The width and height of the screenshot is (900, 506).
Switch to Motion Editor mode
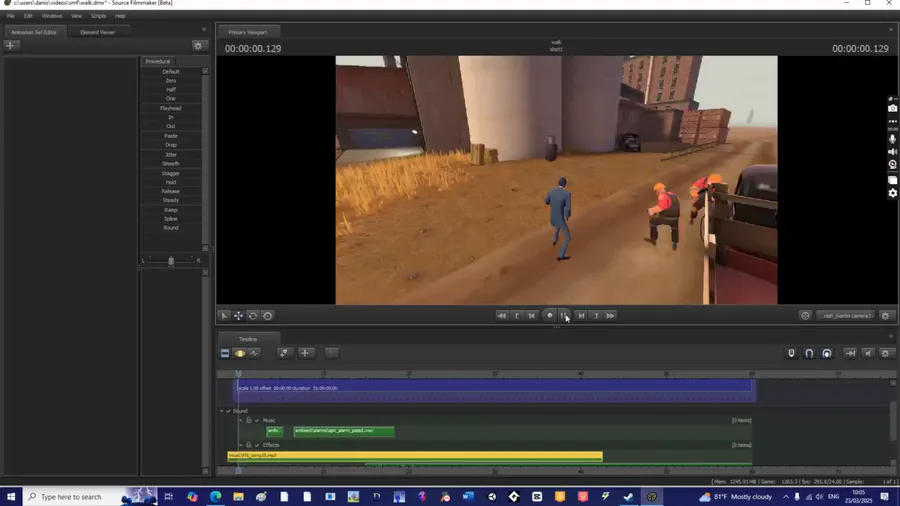[x=240, y=353]
